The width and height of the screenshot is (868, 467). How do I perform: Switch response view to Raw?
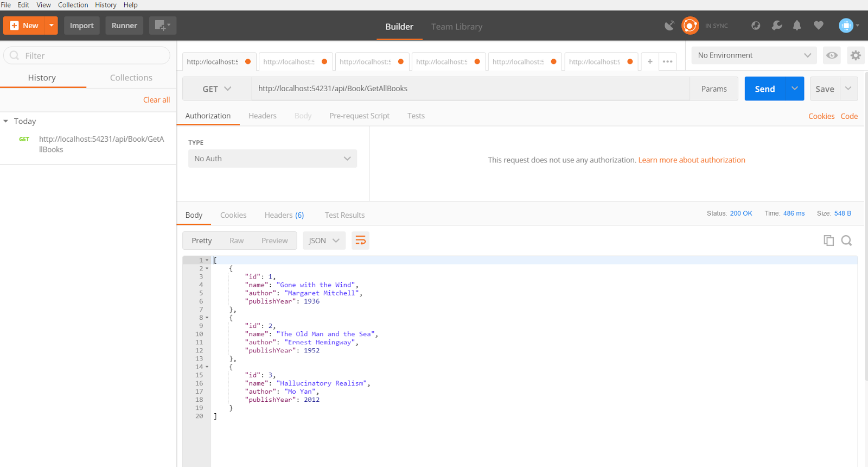coord(237,241)
